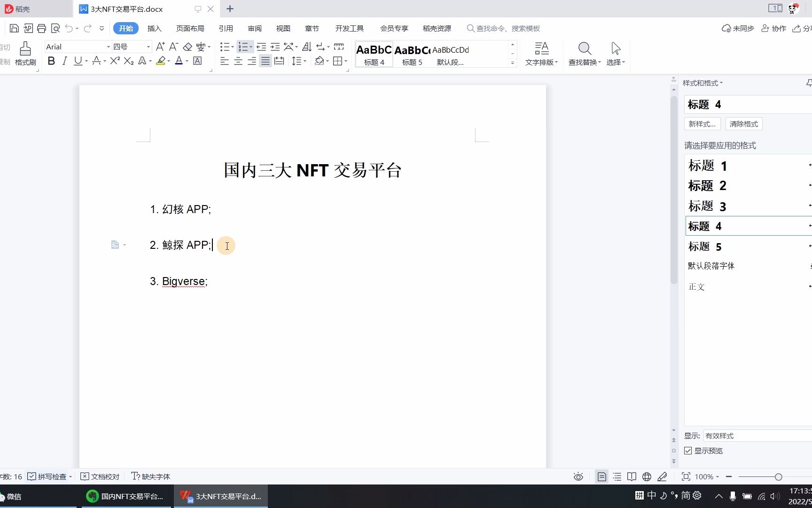Click the eye protection mode icon
812x508 pixels.
tap(578, 476)
